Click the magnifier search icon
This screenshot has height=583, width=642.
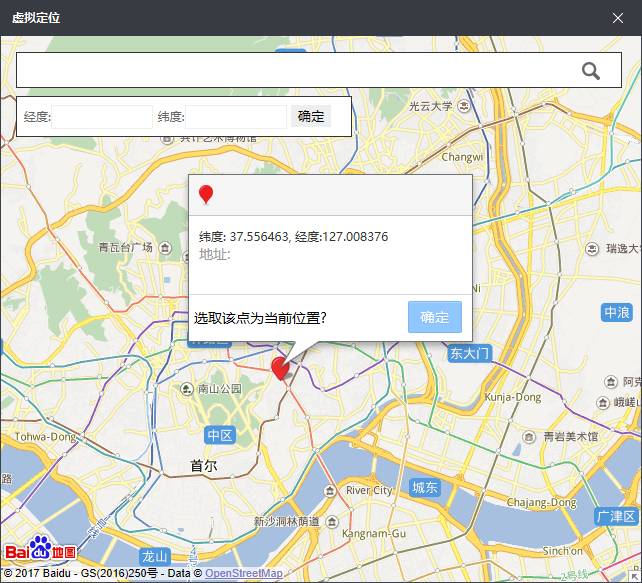coord(591,70)
